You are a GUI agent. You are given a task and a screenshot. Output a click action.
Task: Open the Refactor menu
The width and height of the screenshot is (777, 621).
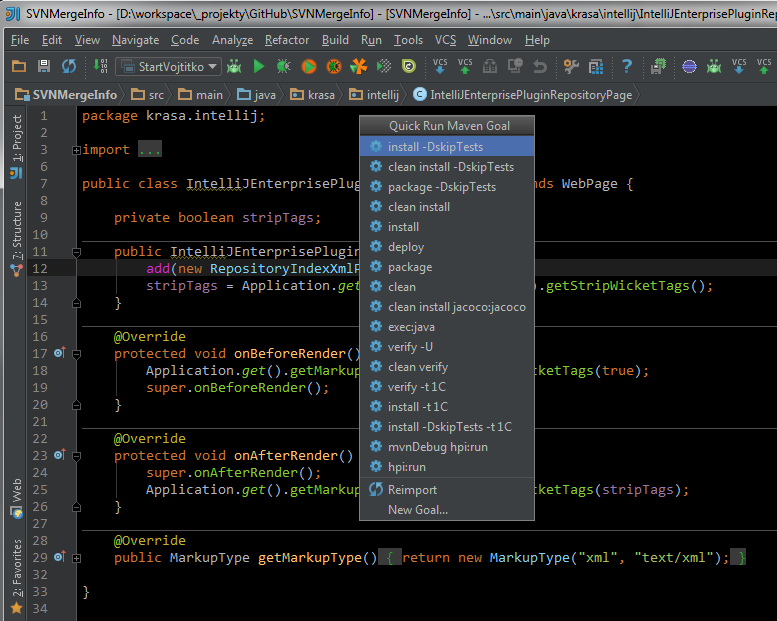(x=286, y=40)
